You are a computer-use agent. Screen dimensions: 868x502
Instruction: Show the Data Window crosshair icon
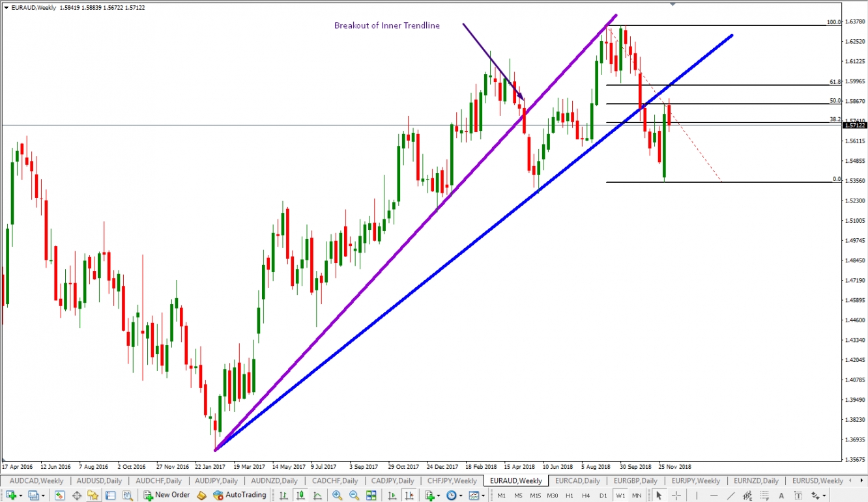[77, 495]
